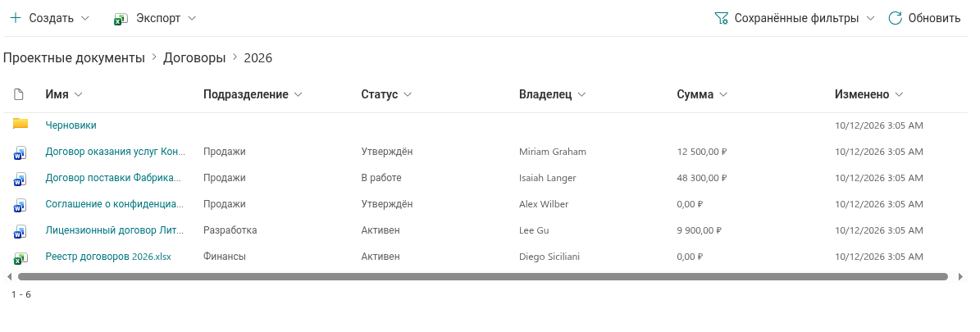Click Word icon of Договор оказания услуг
Image resolution: width=980 pixels, height=332 pixels.
coord(20,152)
